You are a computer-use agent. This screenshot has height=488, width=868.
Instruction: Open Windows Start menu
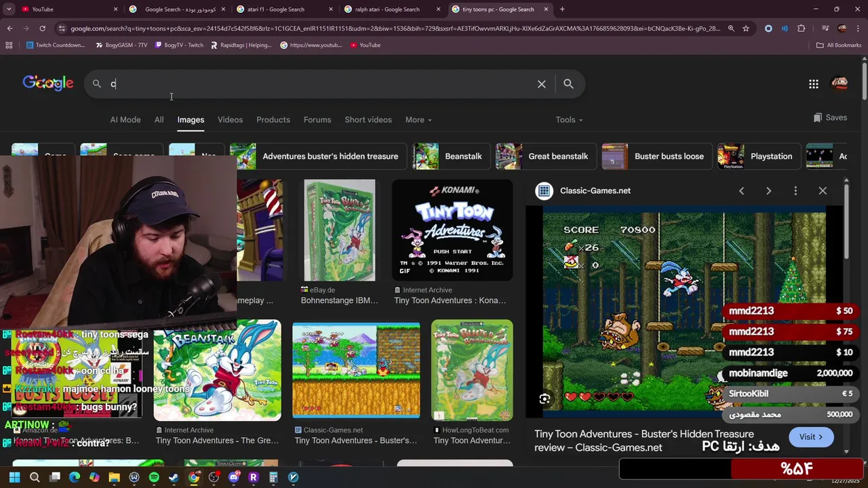(14, 477)
